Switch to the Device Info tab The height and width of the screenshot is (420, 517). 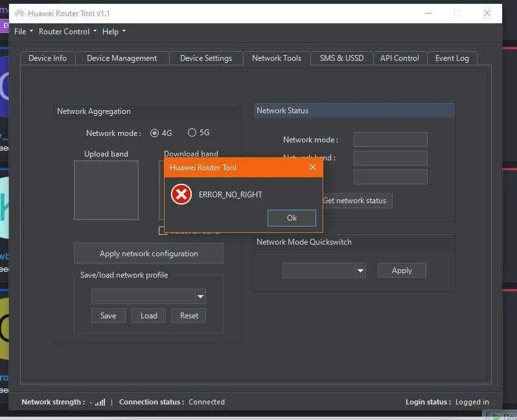48,58
